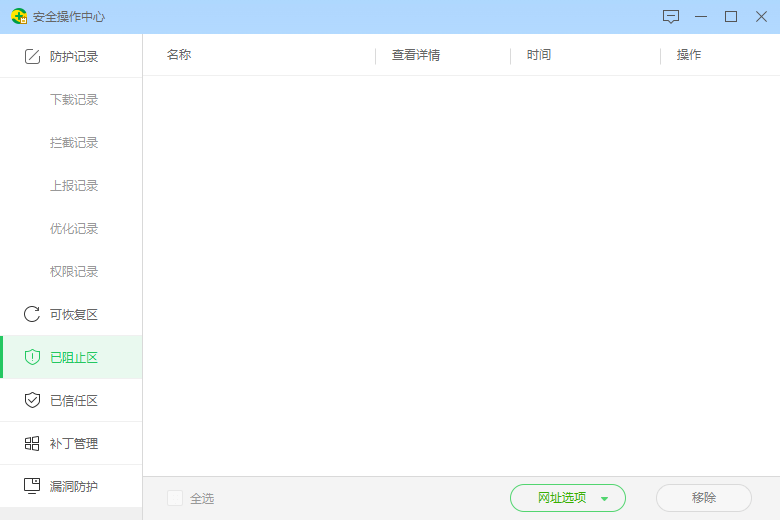Maximize the 安全操作中心 window
The width and height of the screenshot is (780, 520).
pos(731,16)
